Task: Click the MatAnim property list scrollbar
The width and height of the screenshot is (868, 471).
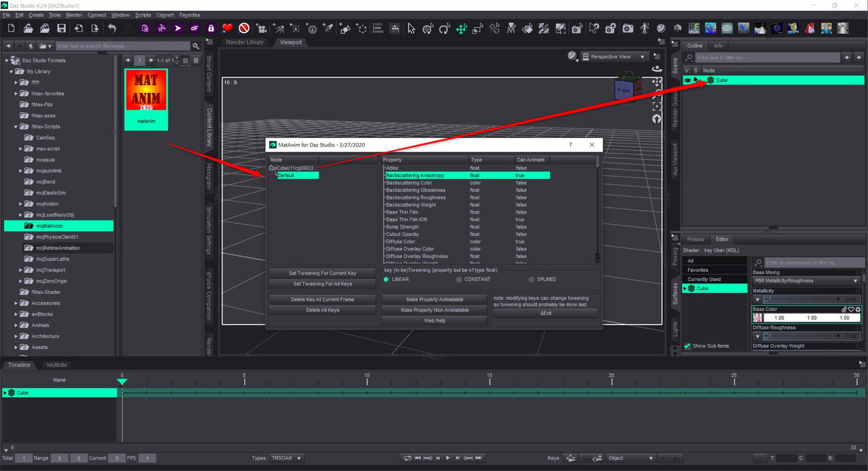Action: (597, 210)
